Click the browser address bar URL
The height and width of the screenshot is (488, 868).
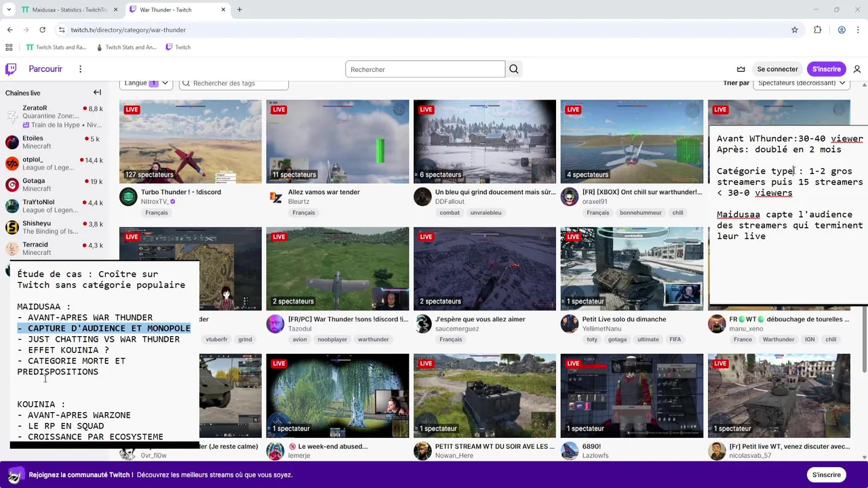[x=128, y=30]
